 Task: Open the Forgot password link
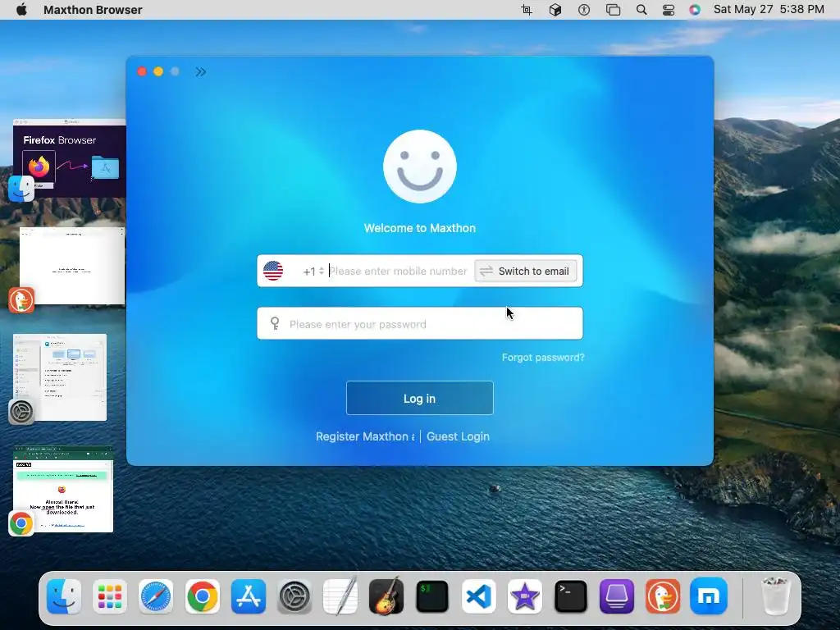[x=543, y=358]
